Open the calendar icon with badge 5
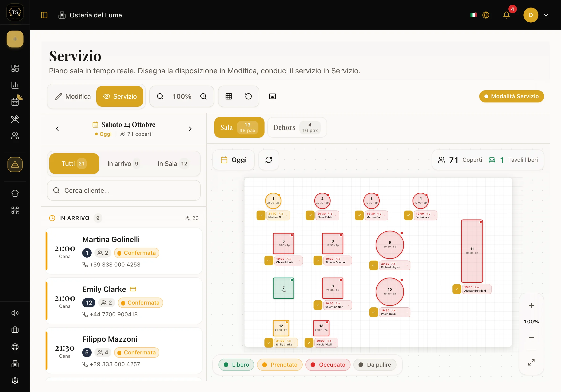The height and width of the screenshot is (392, 561). (15, 102)
